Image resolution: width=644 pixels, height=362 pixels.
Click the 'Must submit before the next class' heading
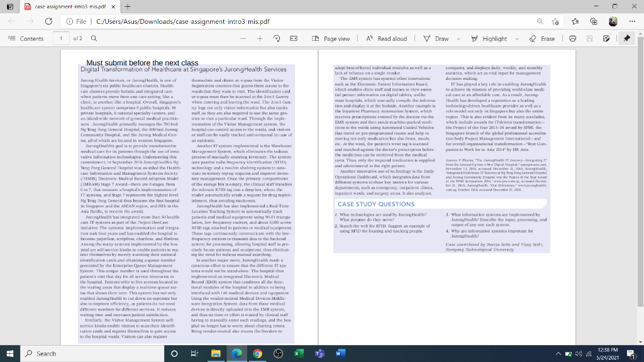142,63
